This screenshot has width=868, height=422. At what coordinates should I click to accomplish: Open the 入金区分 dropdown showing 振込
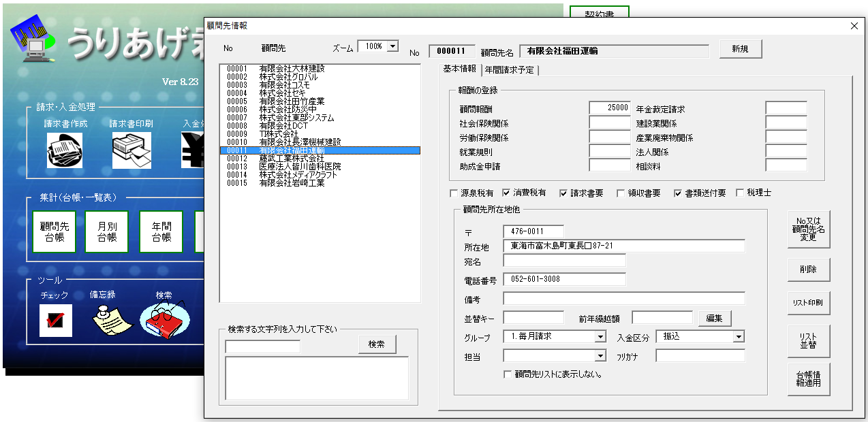tap(739, 336)
